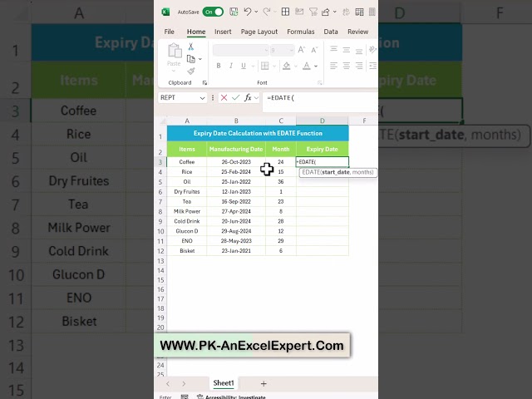Viewport: 532px width, 399px height.
Task: Click the Bottom Align icon
Action: click(359, 50)
